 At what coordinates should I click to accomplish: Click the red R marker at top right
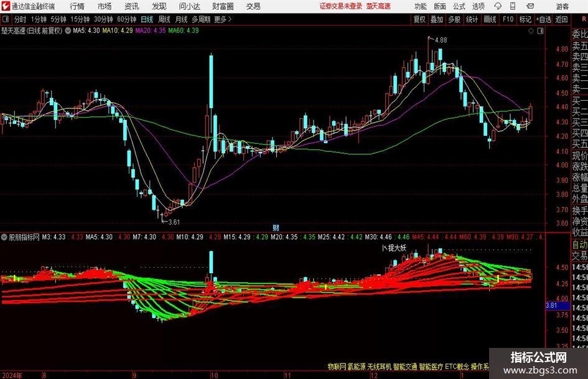click(584, 19)
